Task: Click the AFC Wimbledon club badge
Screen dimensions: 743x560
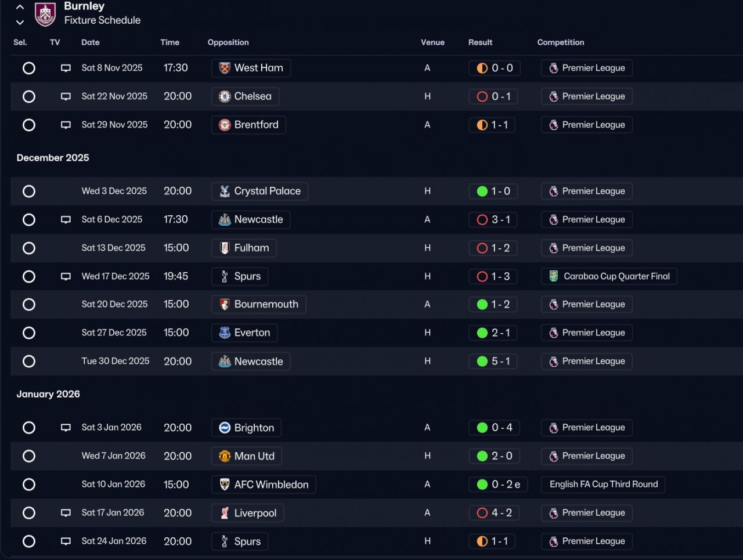Action: point(225,485)
